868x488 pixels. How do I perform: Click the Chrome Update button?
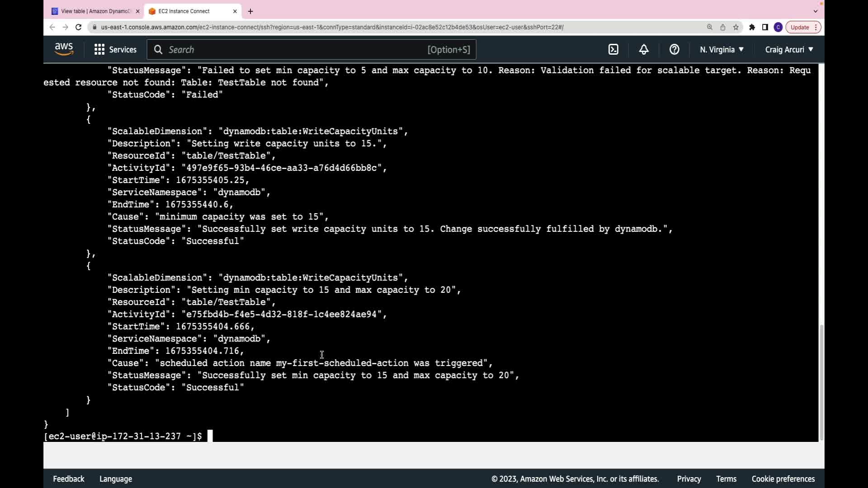point(800,27)
